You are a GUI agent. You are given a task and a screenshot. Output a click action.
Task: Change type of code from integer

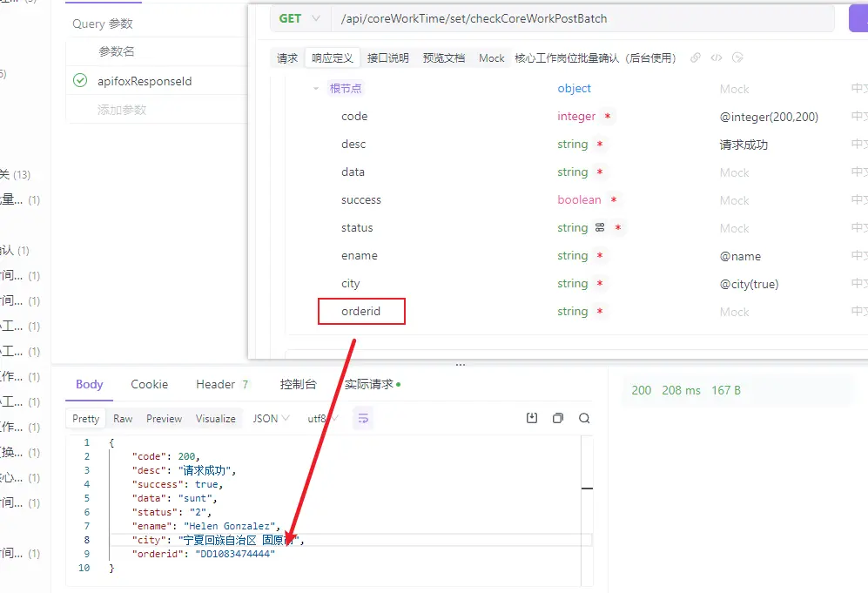(x=576, y=117)
